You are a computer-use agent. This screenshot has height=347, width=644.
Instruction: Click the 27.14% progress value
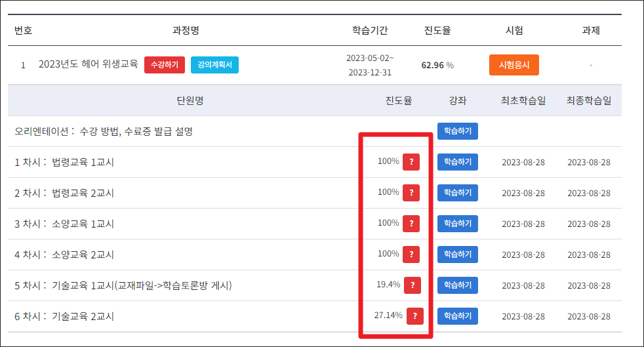coord(388,316)
